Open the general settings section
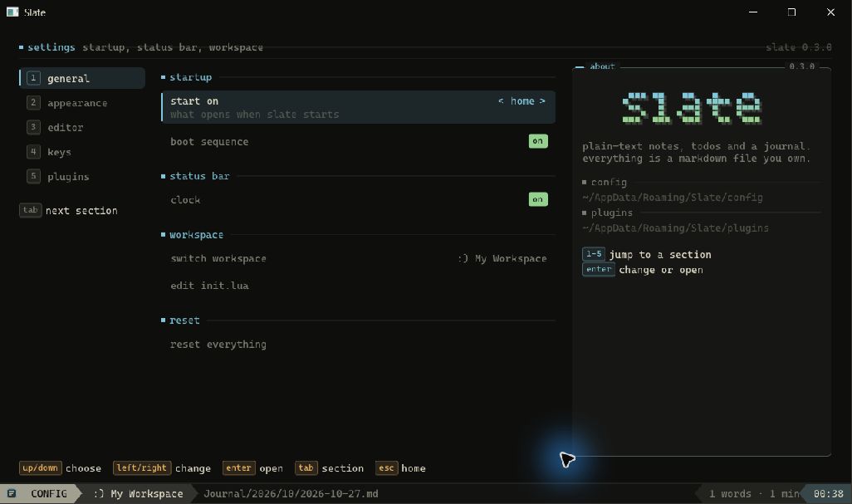Screen dimensions: 852x504 point(82,78)
